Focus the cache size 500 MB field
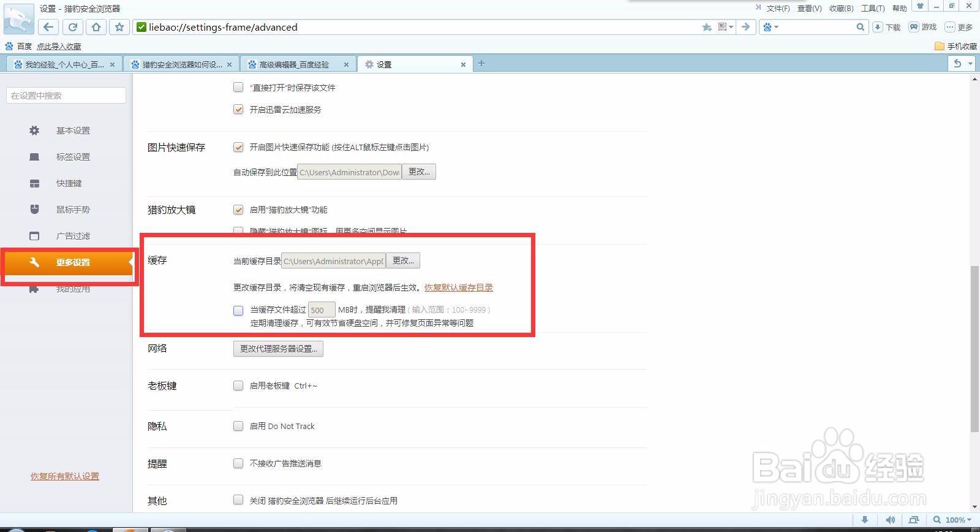This screenshot has width=980, height=532. [x=322, y=310]
